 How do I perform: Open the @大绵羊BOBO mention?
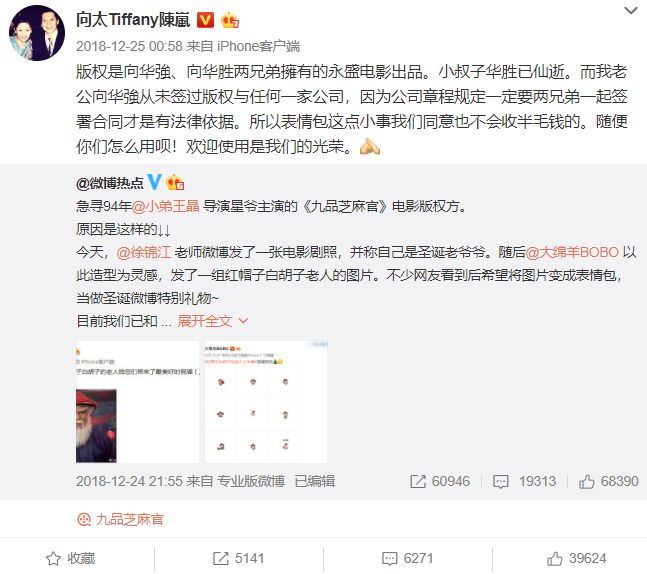coord(572,252)
